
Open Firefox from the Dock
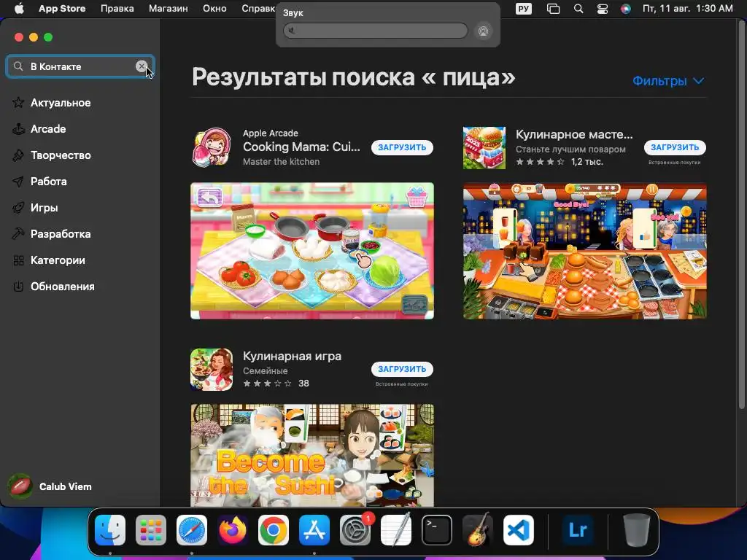click(x=233, y=530)
